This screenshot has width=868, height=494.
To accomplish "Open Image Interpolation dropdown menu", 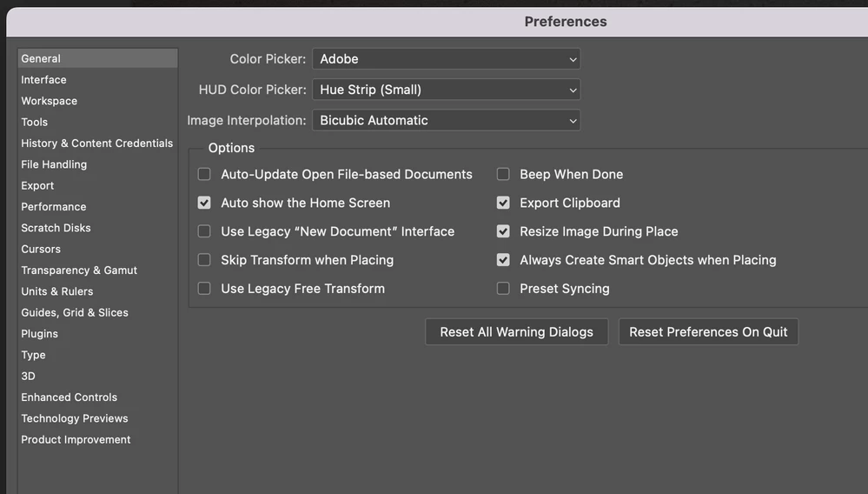I will tap(447, 120).
